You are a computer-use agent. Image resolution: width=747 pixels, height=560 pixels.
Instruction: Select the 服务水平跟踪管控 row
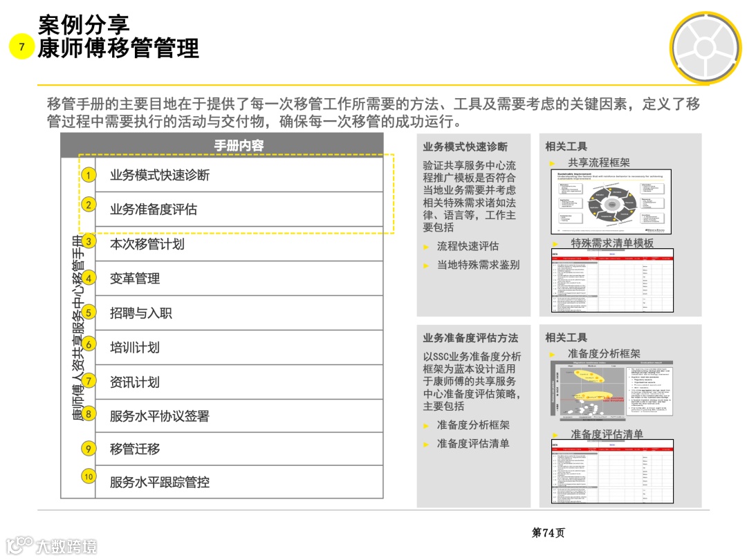click(x=239, y=482)
